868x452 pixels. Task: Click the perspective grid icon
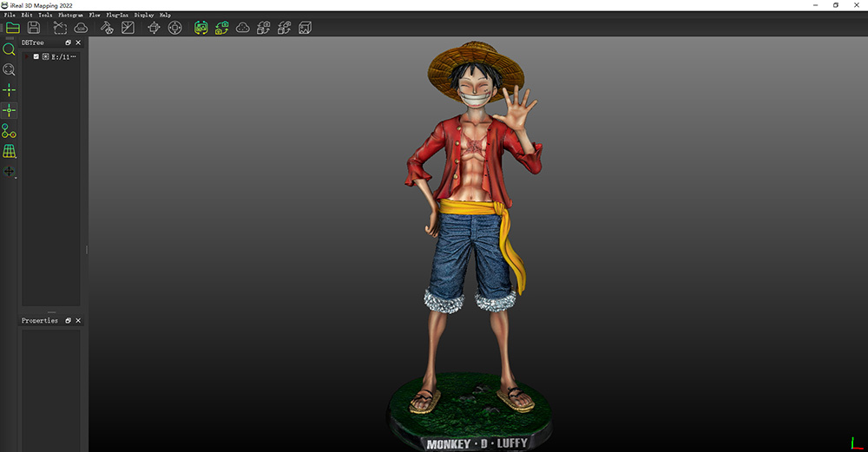click(9, 150)
